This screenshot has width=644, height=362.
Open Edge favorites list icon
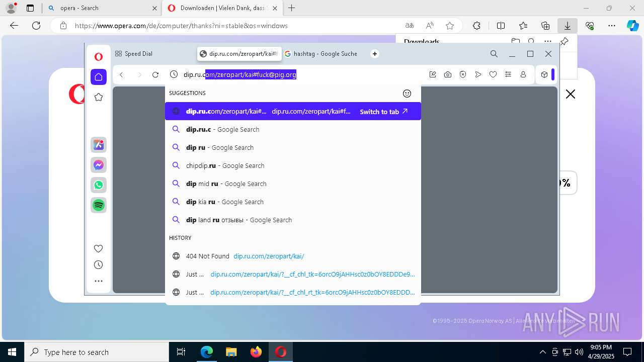click(x=523, y=26)
